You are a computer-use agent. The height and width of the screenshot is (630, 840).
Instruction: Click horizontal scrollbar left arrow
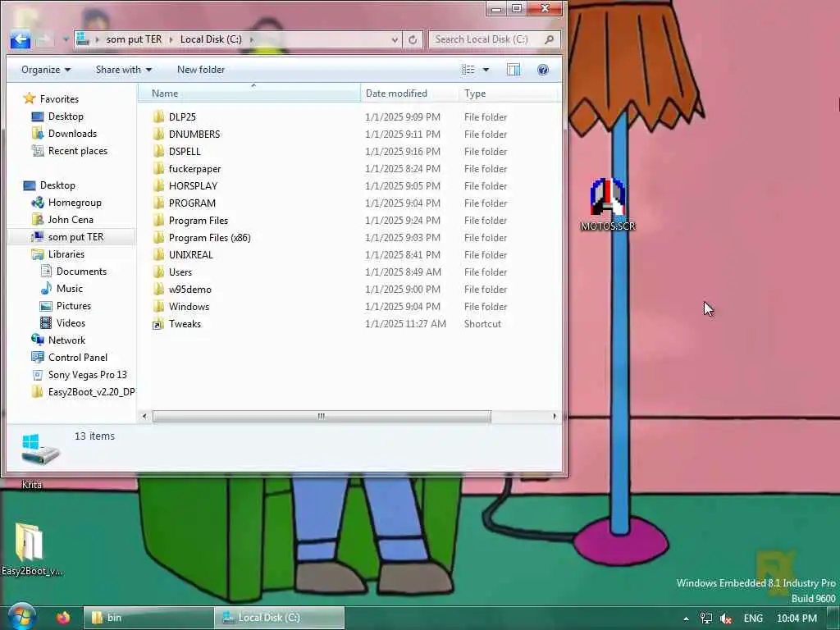[144, 416]
